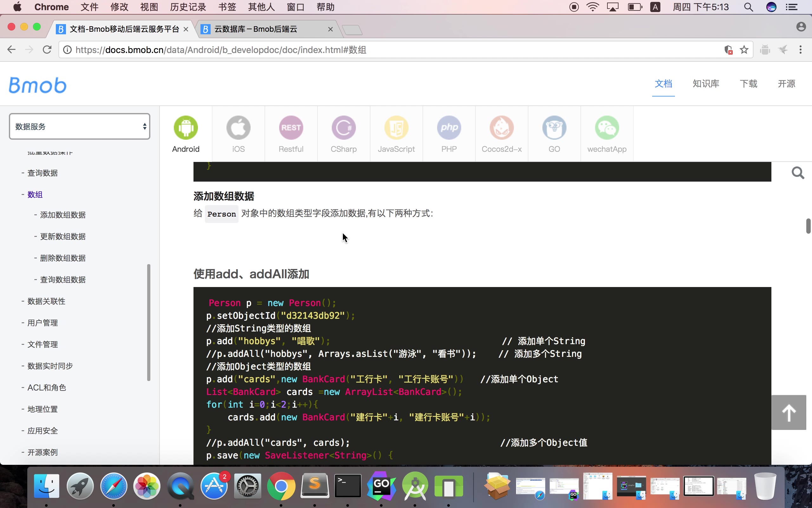This screenshot has width=812, height=508.
Task: Click the sidebar scrollbar thumb
Action: pos(149,323)
